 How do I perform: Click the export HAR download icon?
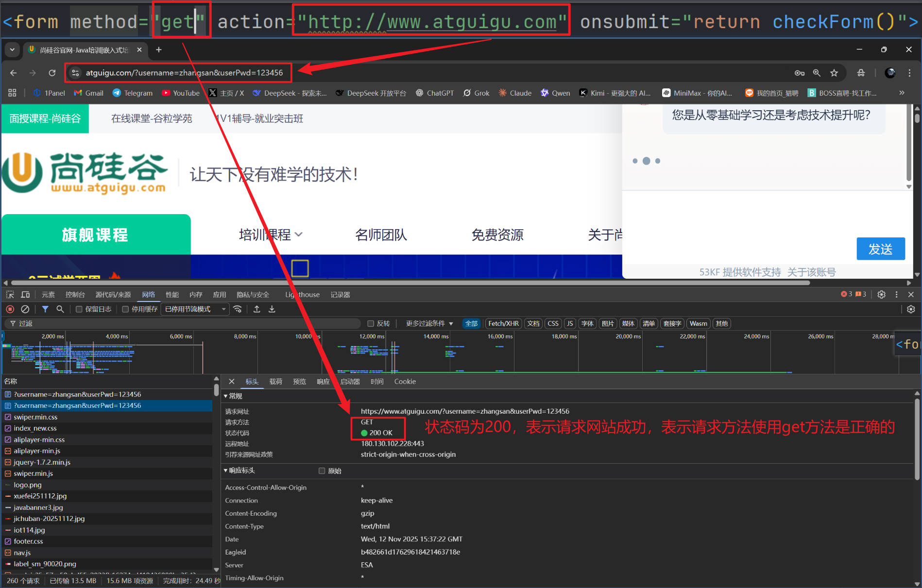click(272, 309)
